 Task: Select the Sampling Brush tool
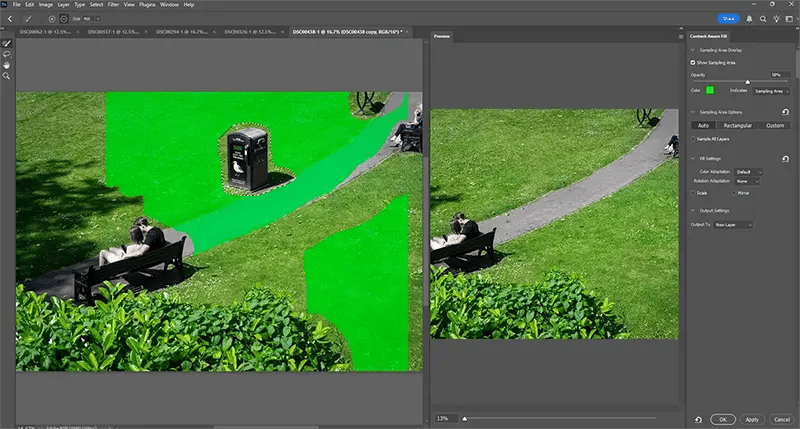[x=7, y=43]
